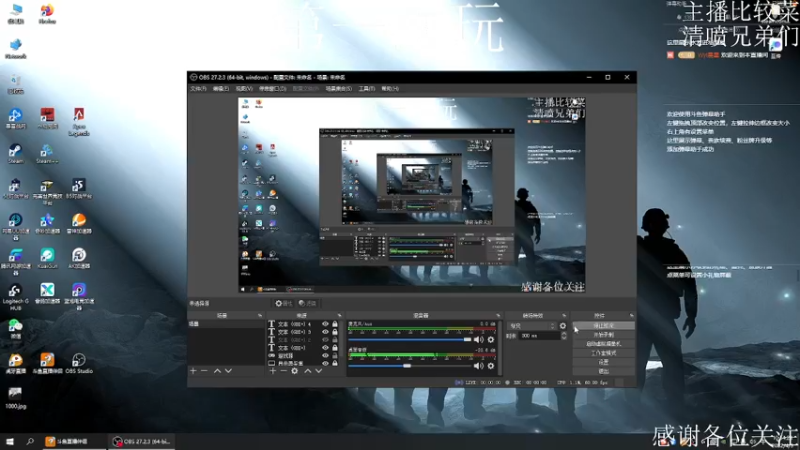Unlock the 文本 (GDI+) 4 source
The width and height of the screenshot is (800, 450).
335,324
